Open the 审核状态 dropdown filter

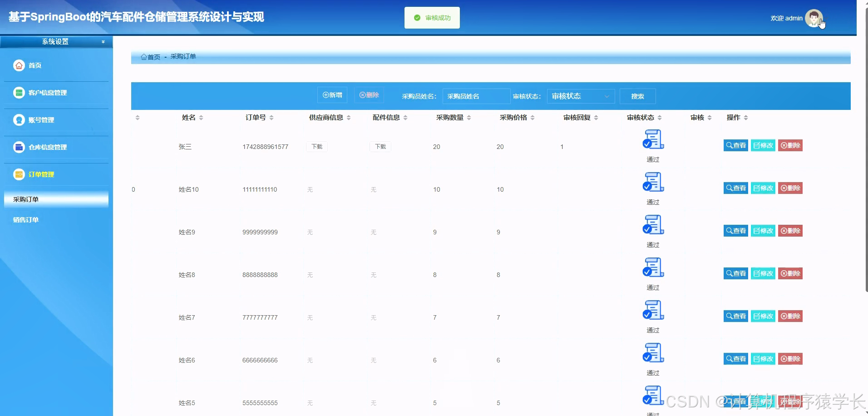point(580,96)
